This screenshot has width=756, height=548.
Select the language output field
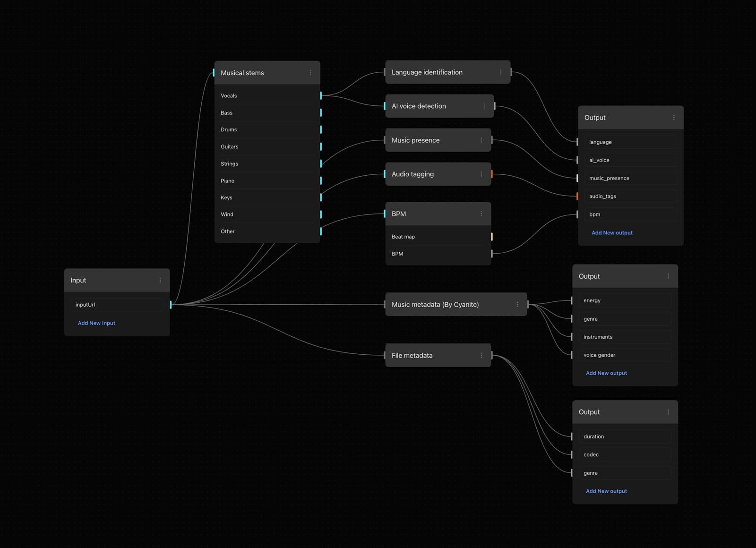point(630,142)
